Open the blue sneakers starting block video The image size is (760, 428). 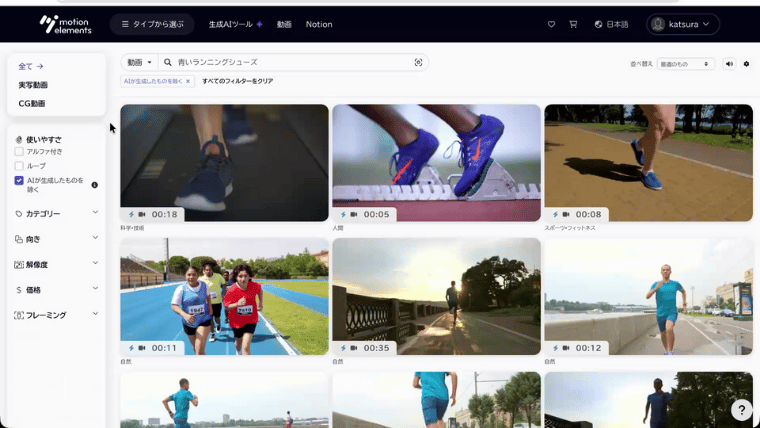click(436, 162)
